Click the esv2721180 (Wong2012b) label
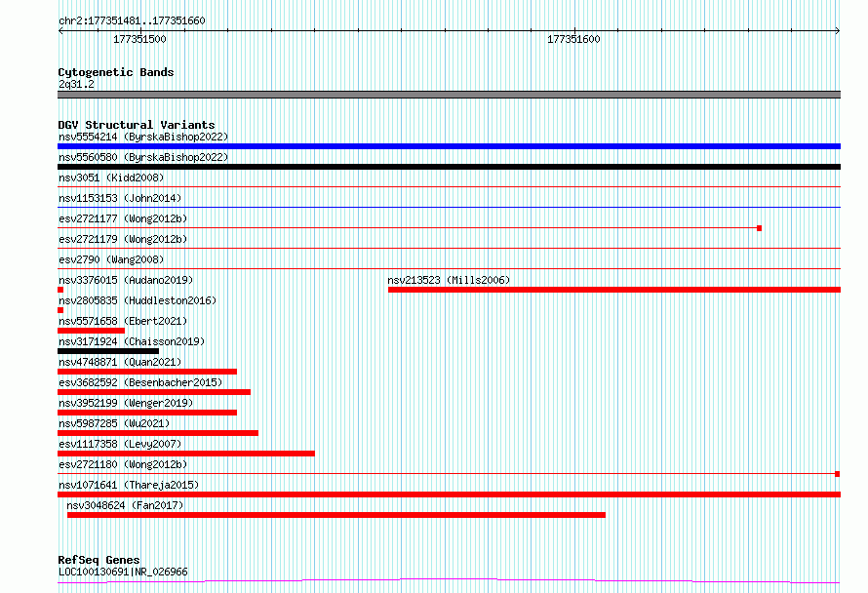This screenshot has width=868, height=593. pos(123,464)
